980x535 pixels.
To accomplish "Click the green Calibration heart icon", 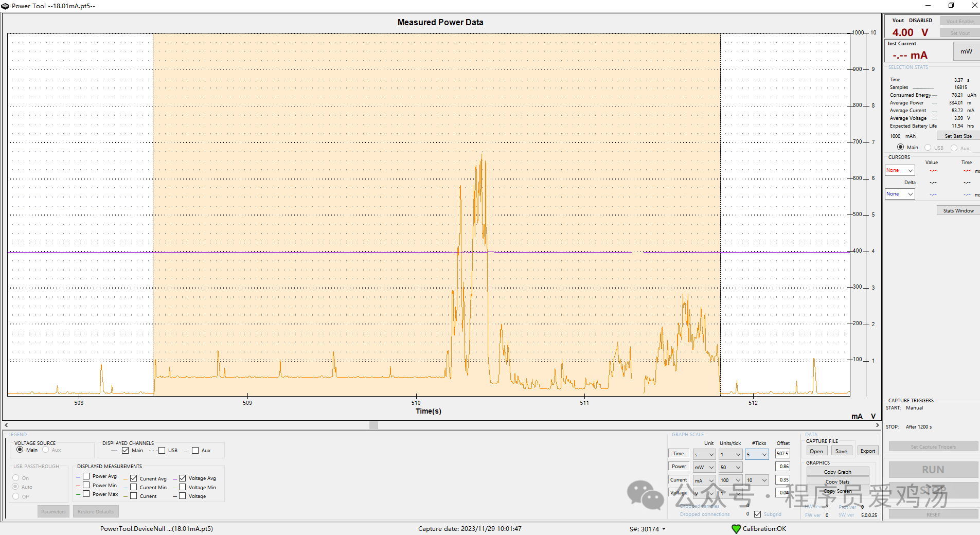I will (x=736, y=529).
